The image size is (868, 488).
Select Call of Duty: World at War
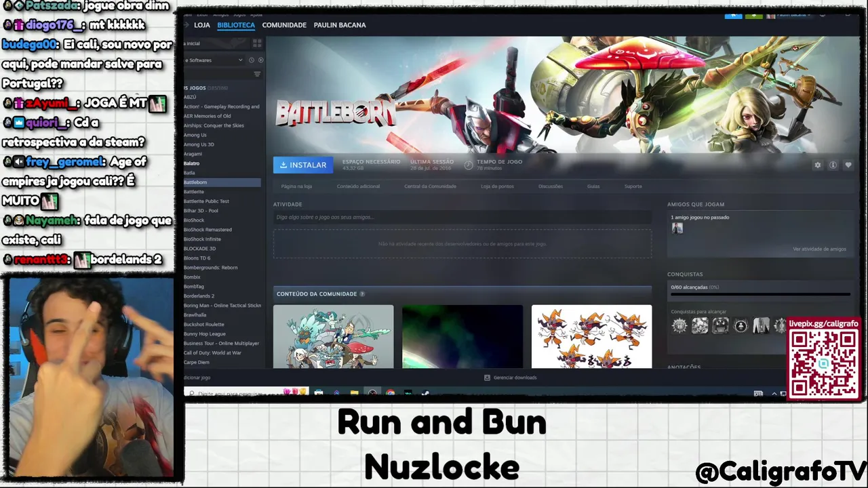point(212,353)
